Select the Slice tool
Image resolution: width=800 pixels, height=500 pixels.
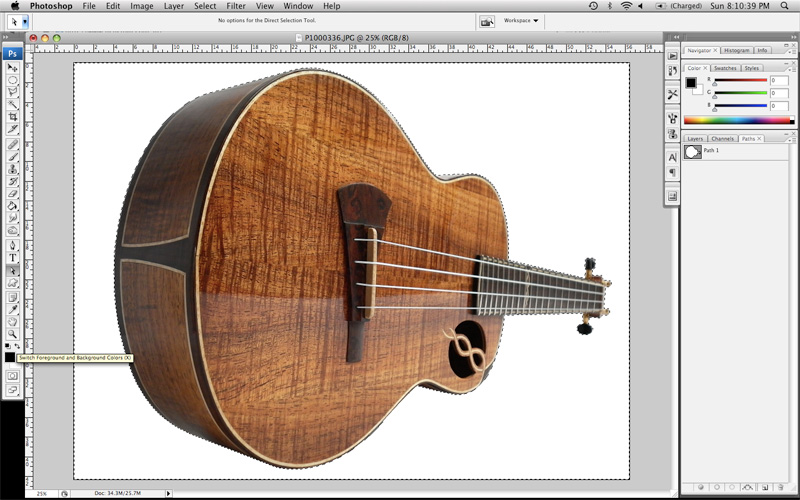12,129
